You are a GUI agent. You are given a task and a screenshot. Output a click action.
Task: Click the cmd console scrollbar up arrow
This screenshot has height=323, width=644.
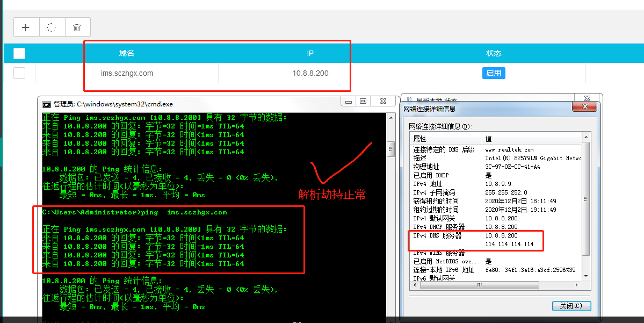coord(390,117)
